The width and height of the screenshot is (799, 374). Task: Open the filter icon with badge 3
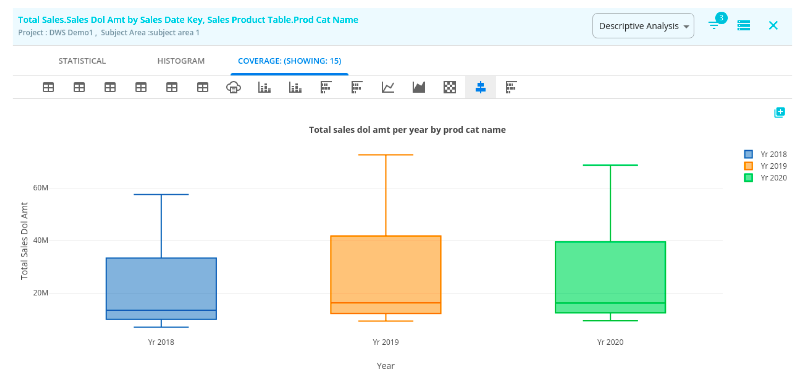pyautogui.click(x=715, y=24)
